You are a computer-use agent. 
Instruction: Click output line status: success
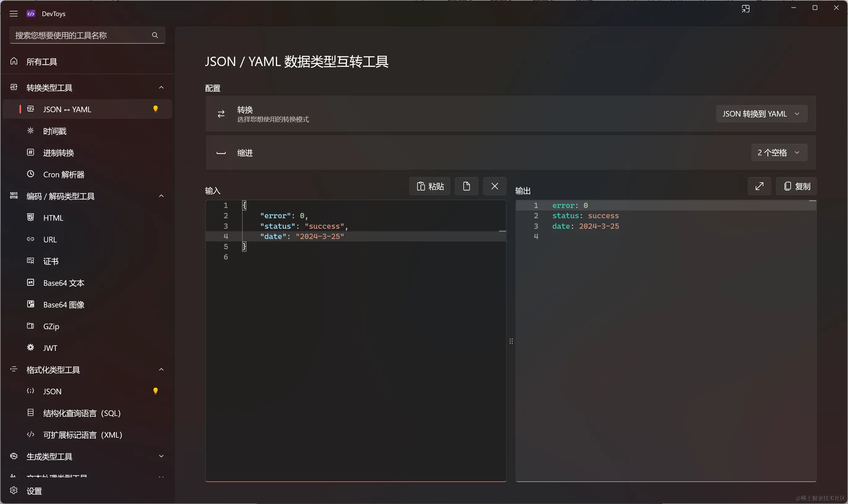(x=585, y=216)
